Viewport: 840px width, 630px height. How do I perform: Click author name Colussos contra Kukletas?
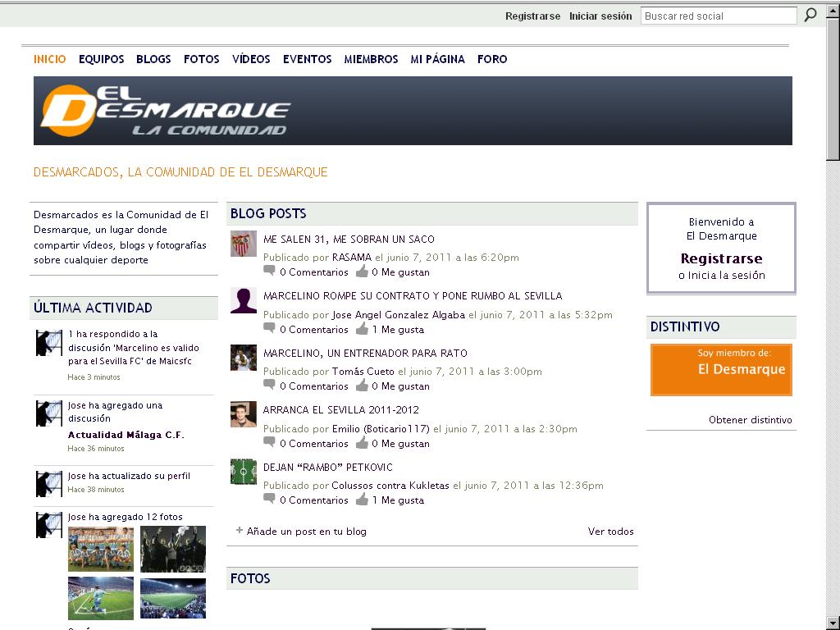pyautogui.click(x=390, y=486)
